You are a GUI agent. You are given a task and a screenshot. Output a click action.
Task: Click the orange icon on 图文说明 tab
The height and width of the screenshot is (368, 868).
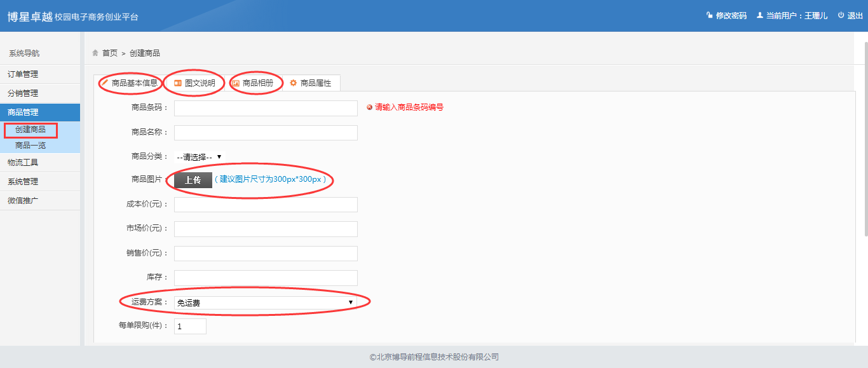178,83
